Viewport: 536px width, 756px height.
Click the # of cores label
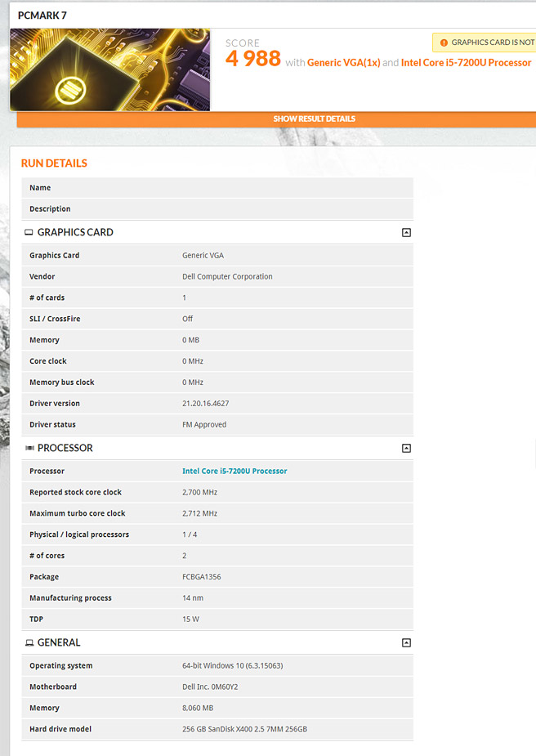(47, 556)
